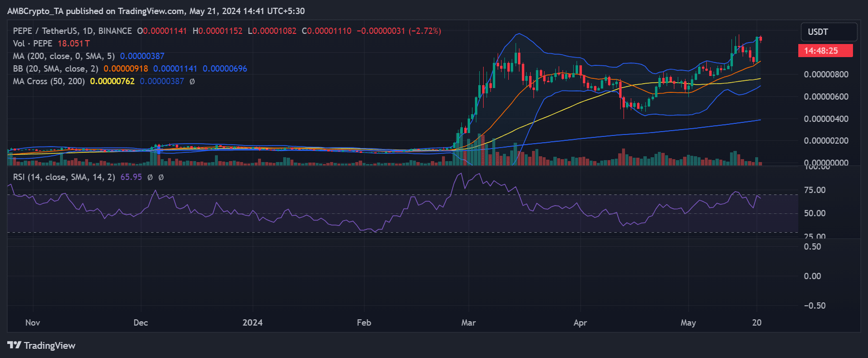Click the Apr label on the time axis

point(580,323)
